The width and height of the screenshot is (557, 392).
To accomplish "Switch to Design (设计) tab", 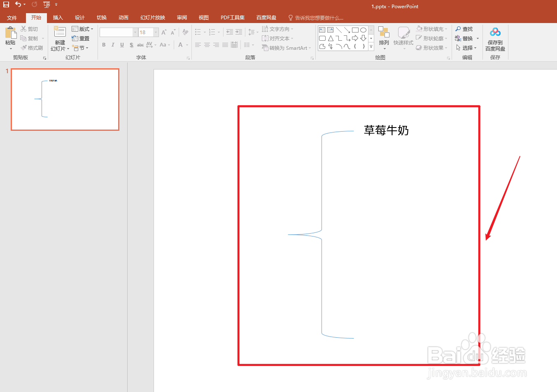I will point(79,18).
